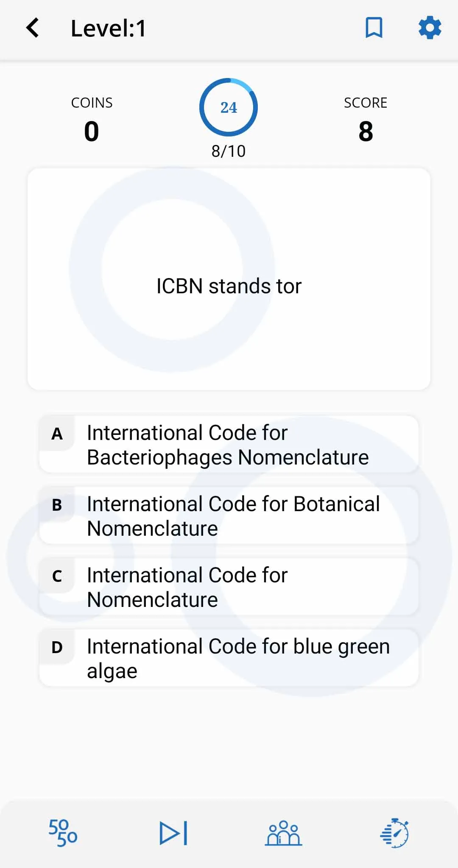This screenshot has height=868, width=458.
Task: Tap the COINS counter value
Action: pos(92,131)
